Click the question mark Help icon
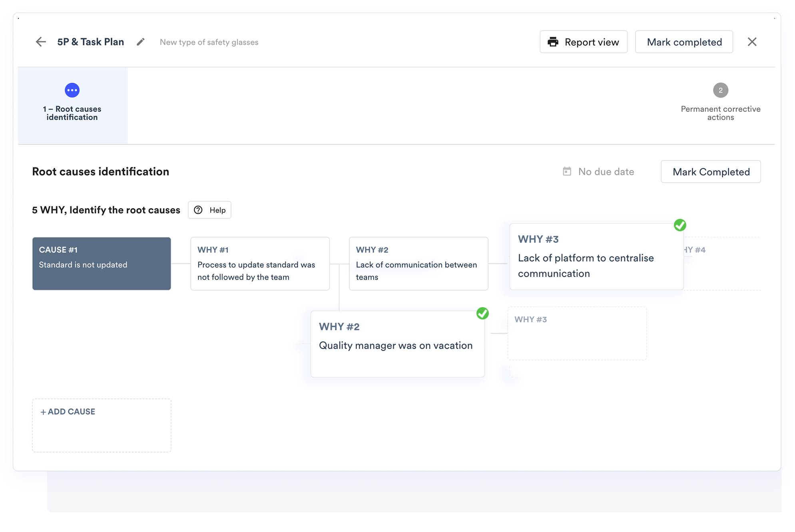This screenshot has height=532, width=795. 198,210
